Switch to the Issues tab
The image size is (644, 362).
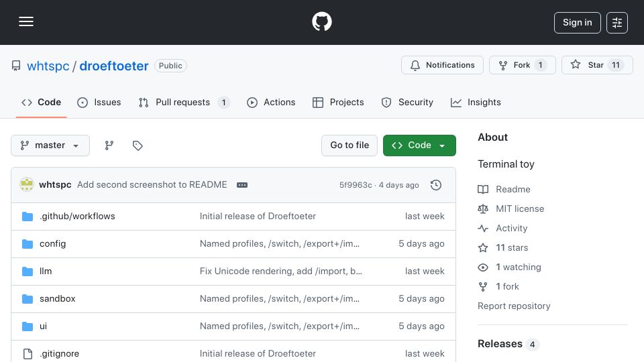point(99,102)
